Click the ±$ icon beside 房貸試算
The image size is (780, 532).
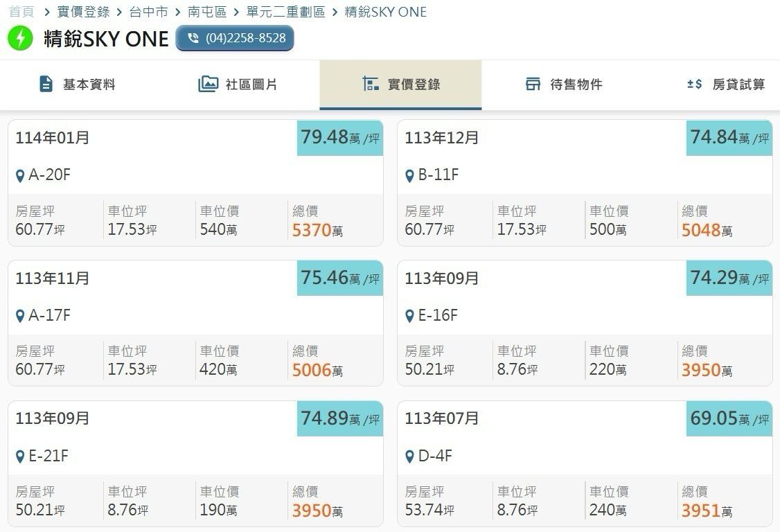point(694,85)
